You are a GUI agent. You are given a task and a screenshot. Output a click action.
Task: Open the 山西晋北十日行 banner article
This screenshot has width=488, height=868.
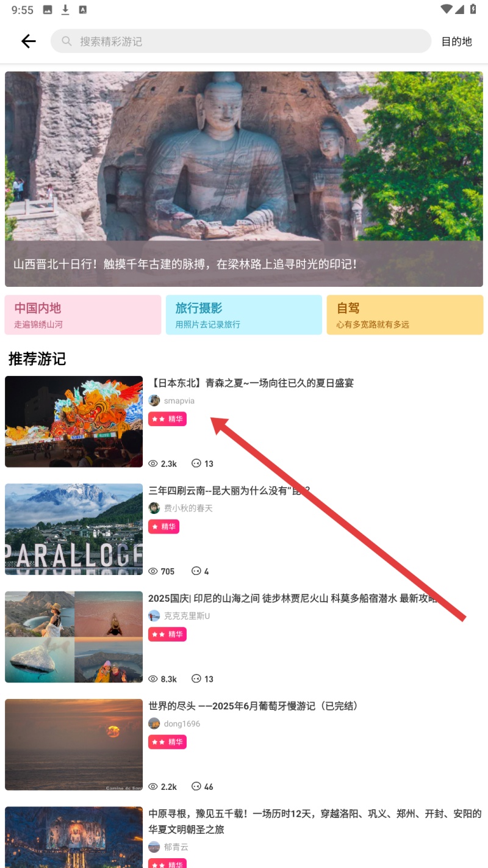click(244, 179)
